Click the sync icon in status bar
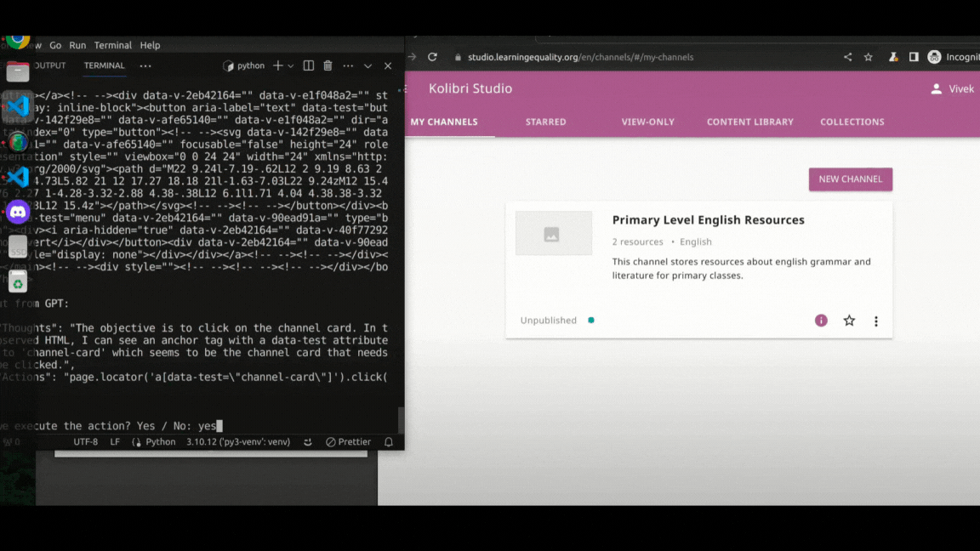 [307, 441]
